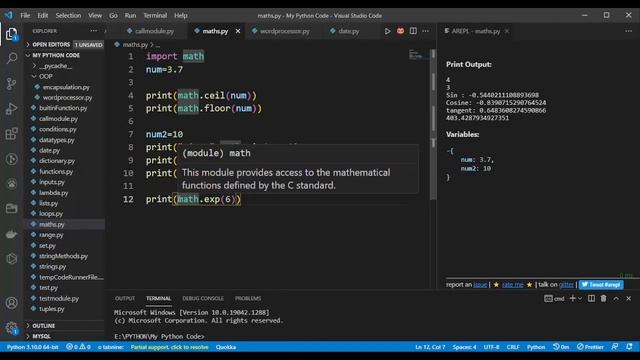Open tuples.py in explorer
The width and height of the screenshot is (640, 360).
tap(51, 309)
